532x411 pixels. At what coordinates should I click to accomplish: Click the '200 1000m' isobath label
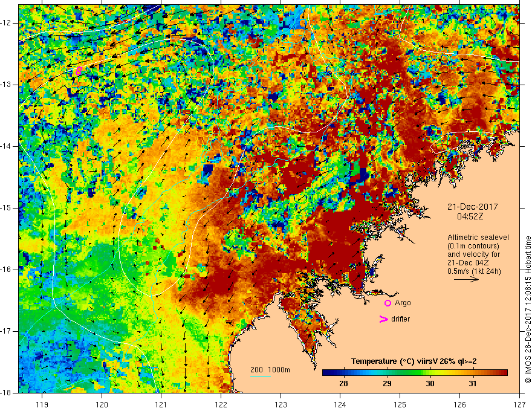270,370
